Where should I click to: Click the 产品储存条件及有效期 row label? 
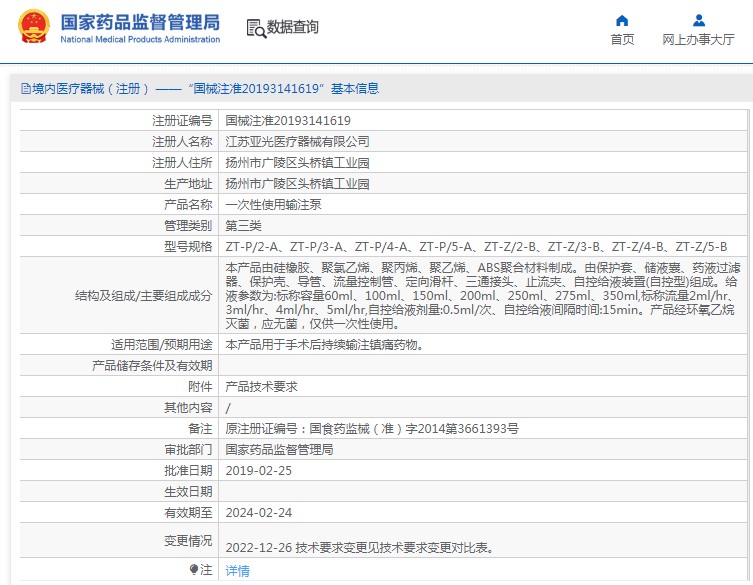[x=152, y=366]
